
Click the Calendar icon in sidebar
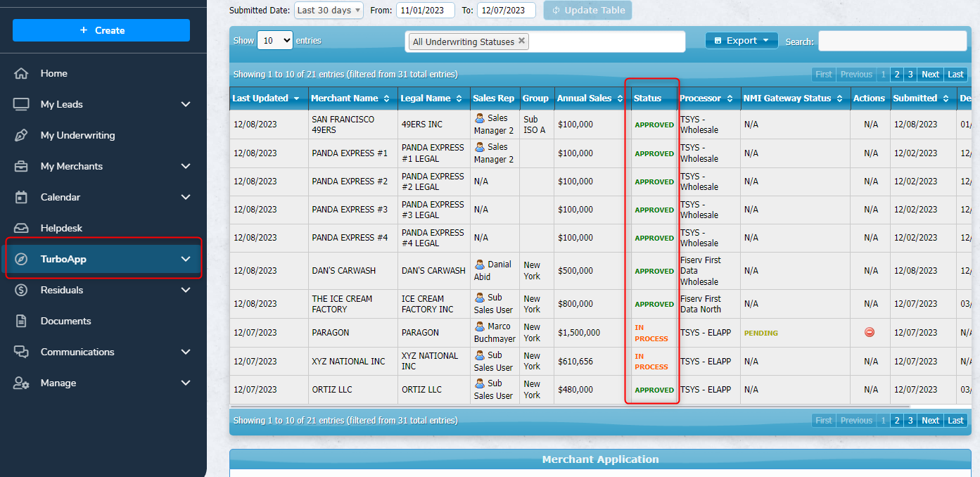(x=21, y=197)
